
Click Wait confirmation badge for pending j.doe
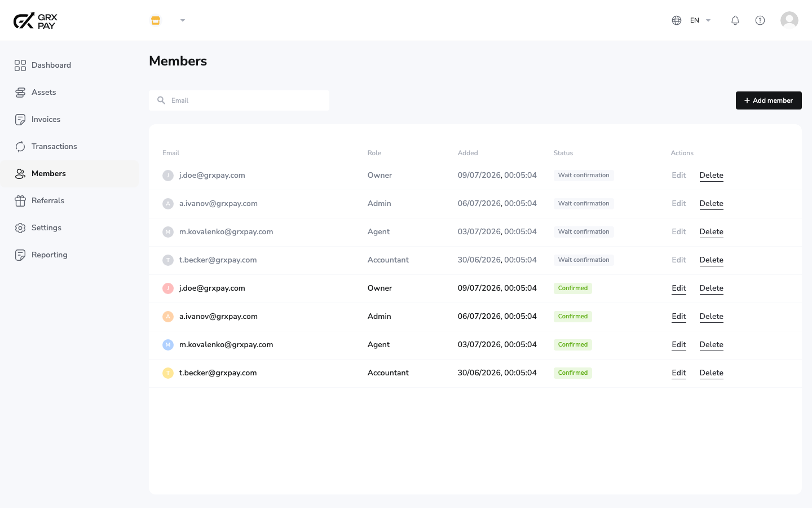coord(584,176)
